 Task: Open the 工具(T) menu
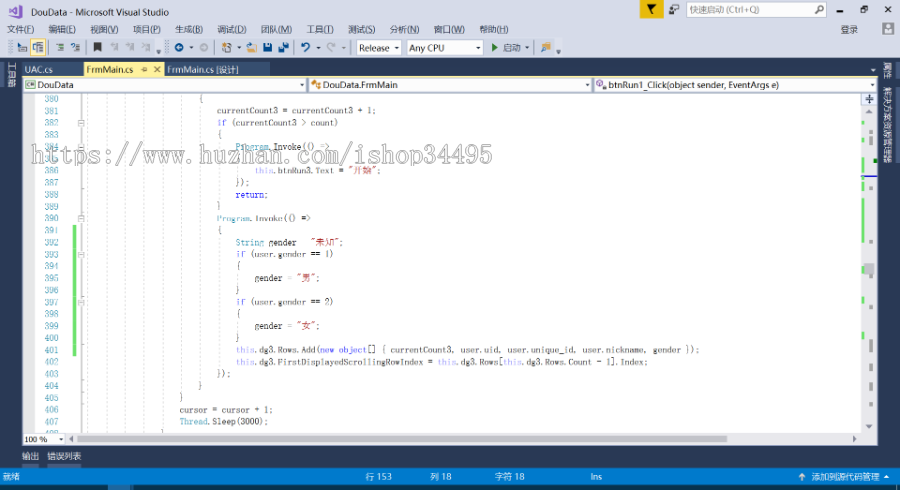pos(320,29)
